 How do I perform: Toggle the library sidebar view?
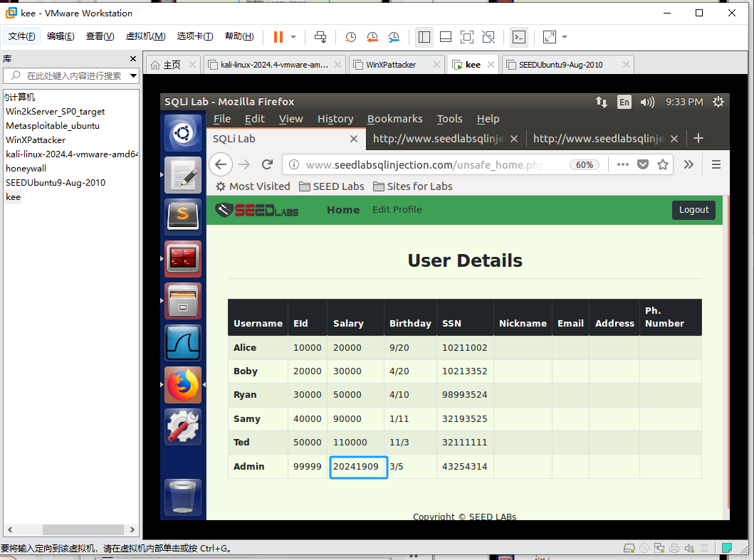[424, 37]
